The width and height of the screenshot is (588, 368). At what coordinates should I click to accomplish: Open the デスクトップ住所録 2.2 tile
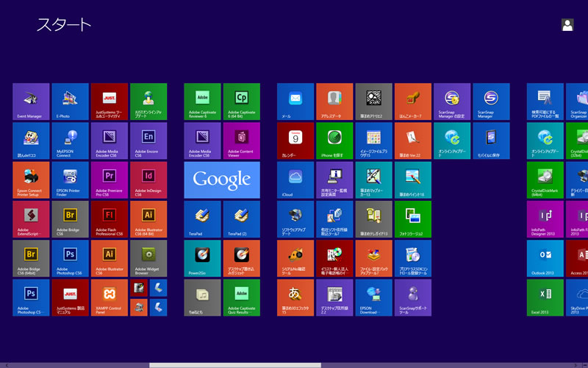pyautogui.click(x=334, y=298)
